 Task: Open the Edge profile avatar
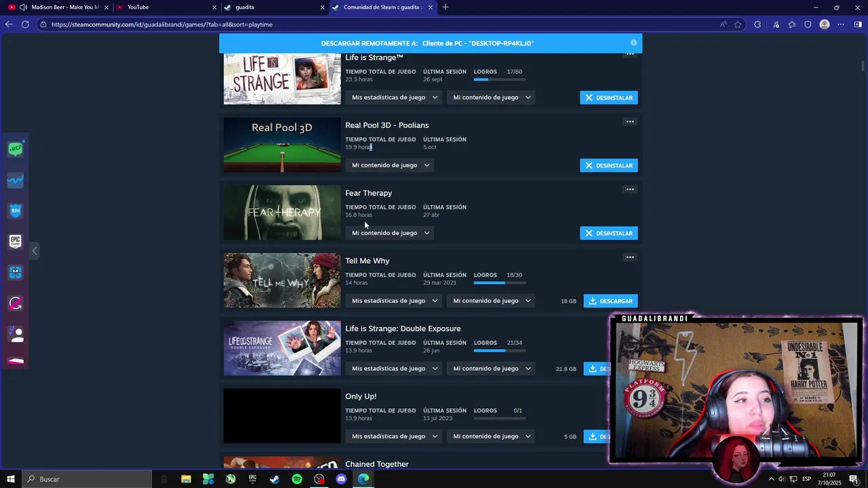(825, 24)
